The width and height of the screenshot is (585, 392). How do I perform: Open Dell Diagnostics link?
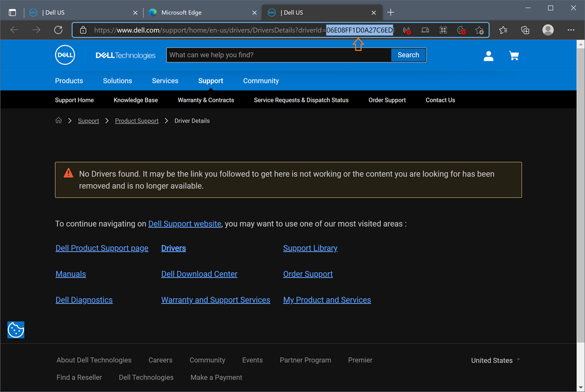coord(84,300)
